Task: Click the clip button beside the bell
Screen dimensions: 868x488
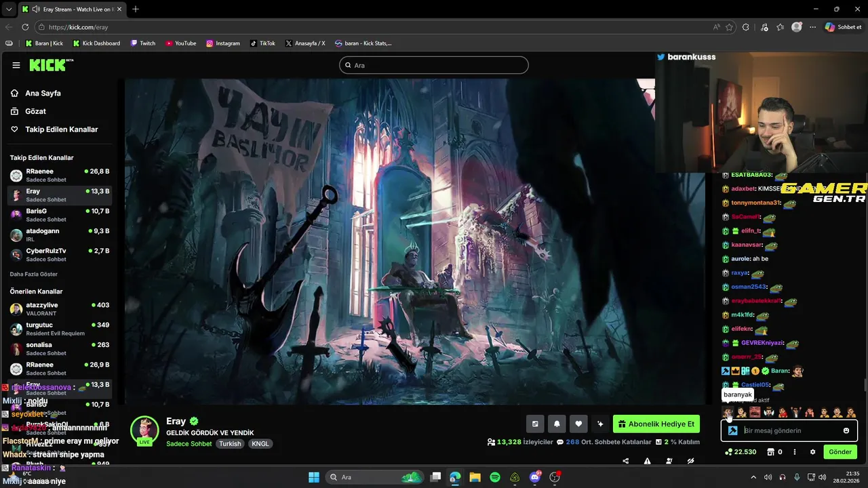Action: [x=535, y=424]
